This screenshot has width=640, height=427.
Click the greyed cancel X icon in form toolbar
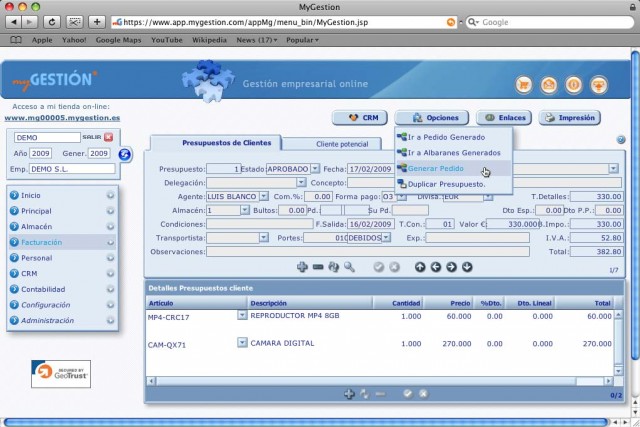point(394,267)
